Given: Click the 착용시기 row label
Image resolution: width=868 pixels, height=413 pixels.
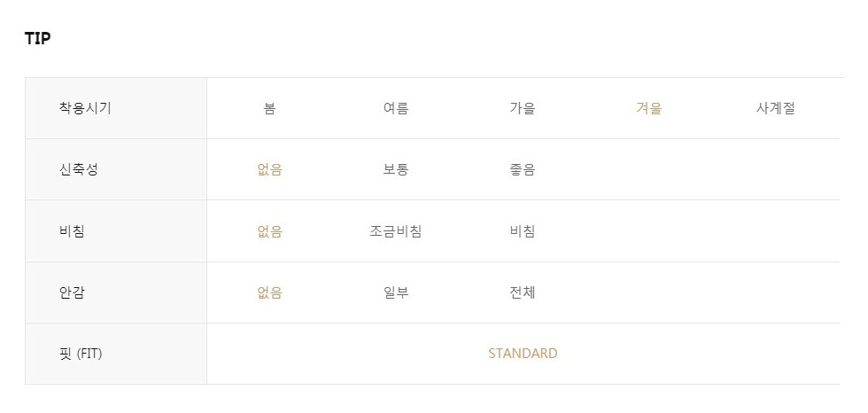Looking at the screenshot, I should (85, 108).
